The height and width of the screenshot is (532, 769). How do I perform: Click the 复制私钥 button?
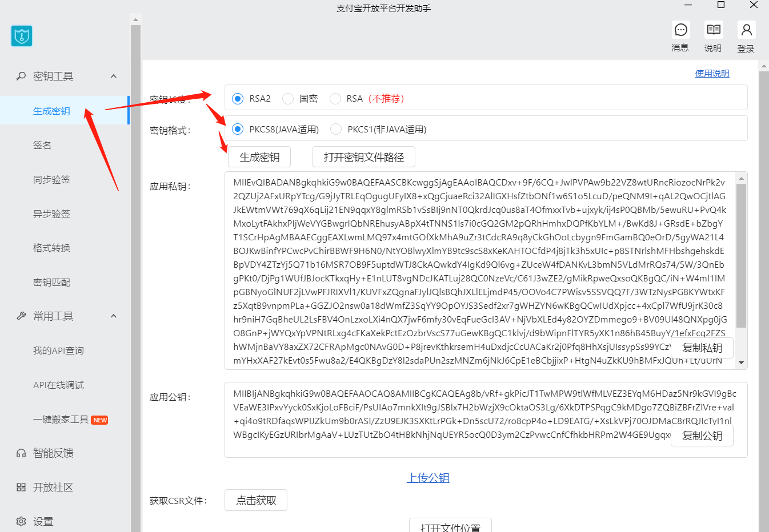702,348
